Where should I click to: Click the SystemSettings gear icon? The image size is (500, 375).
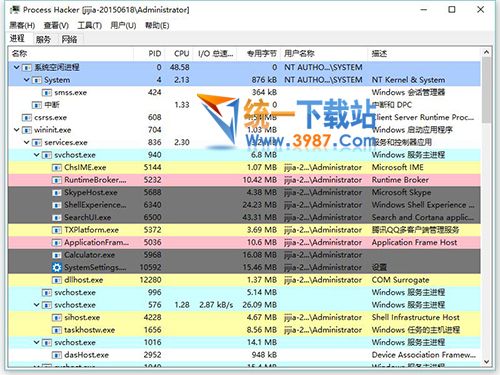[57, 268]
